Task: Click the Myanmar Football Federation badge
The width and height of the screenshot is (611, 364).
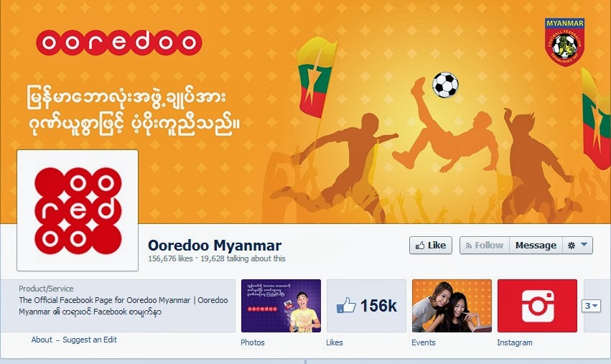Action: tap(564, 42)
